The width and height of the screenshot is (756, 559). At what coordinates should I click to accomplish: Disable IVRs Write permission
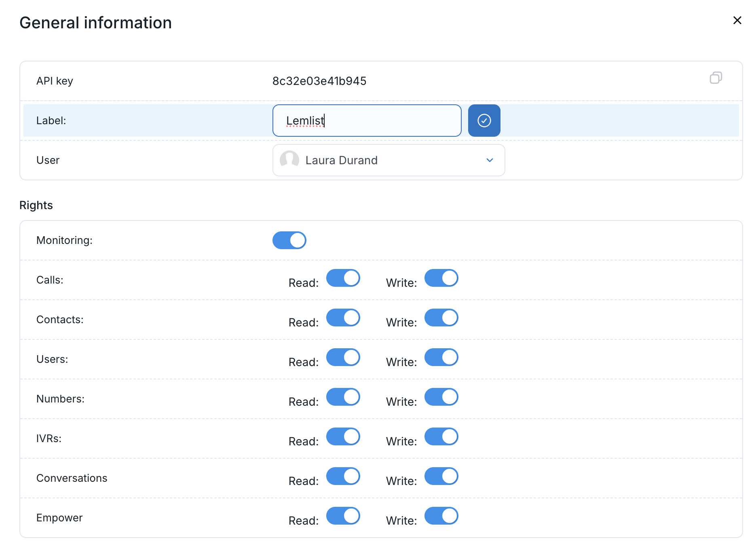pos(441,436)
